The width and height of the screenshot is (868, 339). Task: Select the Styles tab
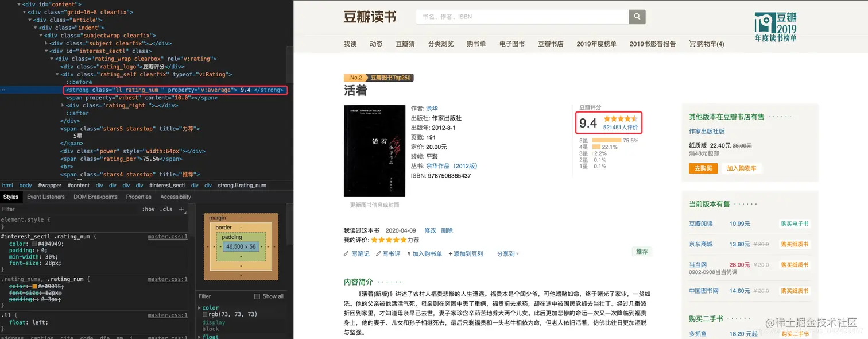click(x=11, y=197)
